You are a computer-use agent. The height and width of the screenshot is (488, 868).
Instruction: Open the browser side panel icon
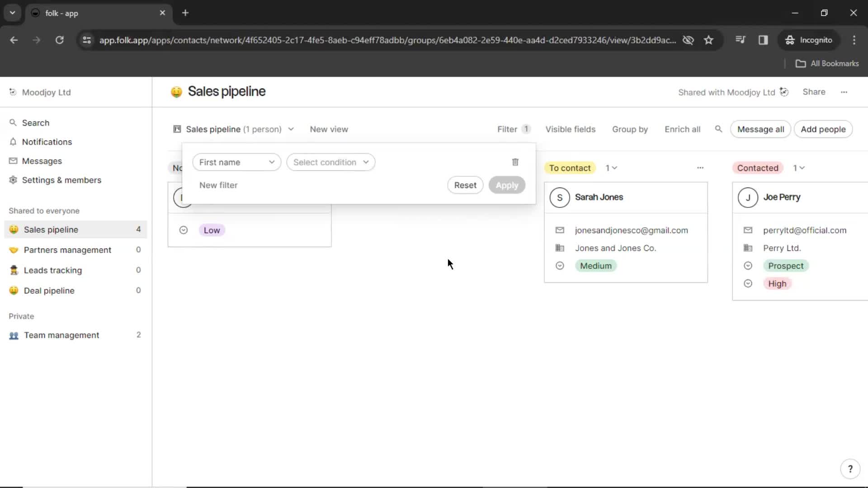click(763, 40)
